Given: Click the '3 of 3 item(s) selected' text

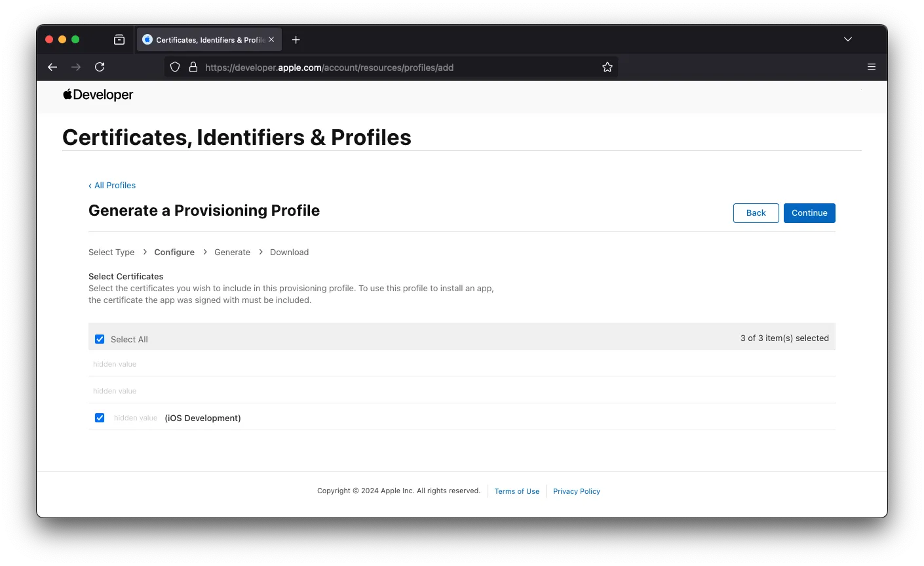Looking at the screenshot, I should (x=784, y=338).
